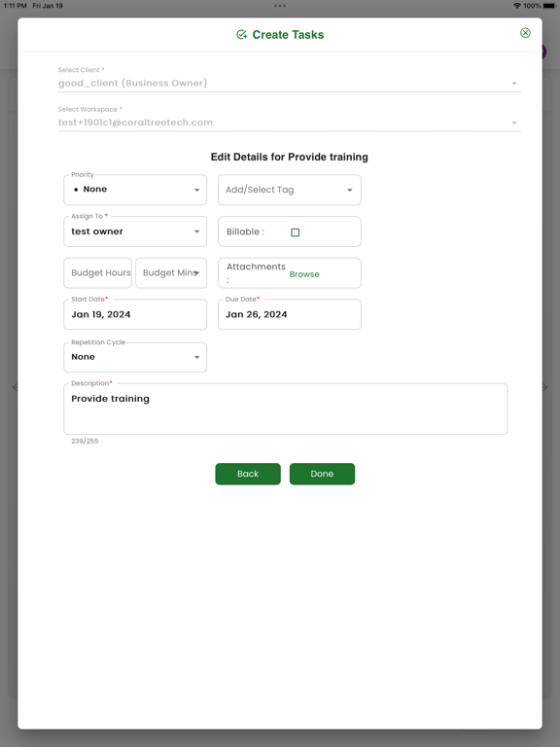Select the Start Date field

[135, 314]
